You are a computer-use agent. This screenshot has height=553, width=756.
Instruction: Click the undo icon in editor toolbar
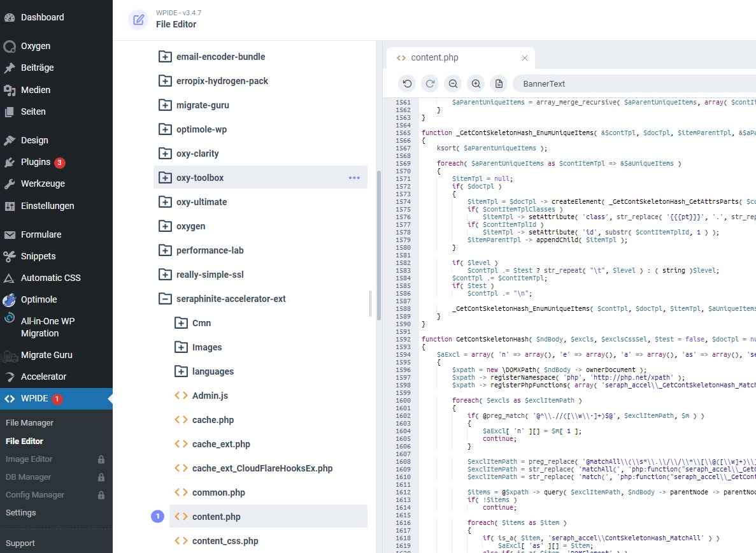(407, 83)
